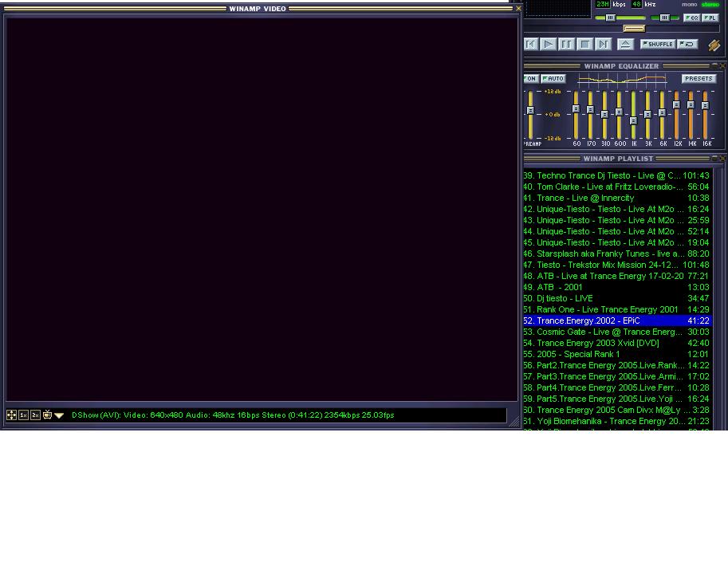Viewport: 728px width, 574px height.
Task: Set video size to 1x
Action: tap(24, 415)
